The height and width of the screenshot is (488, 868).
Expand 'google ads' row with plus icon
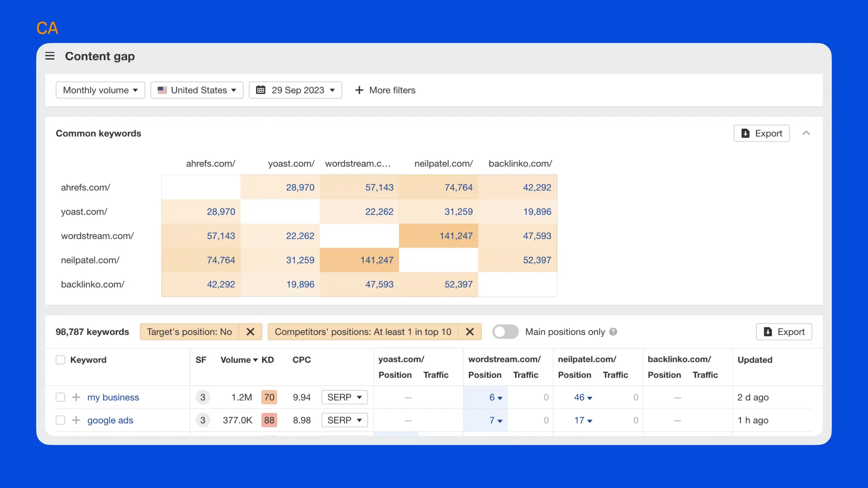coord(76,420)
